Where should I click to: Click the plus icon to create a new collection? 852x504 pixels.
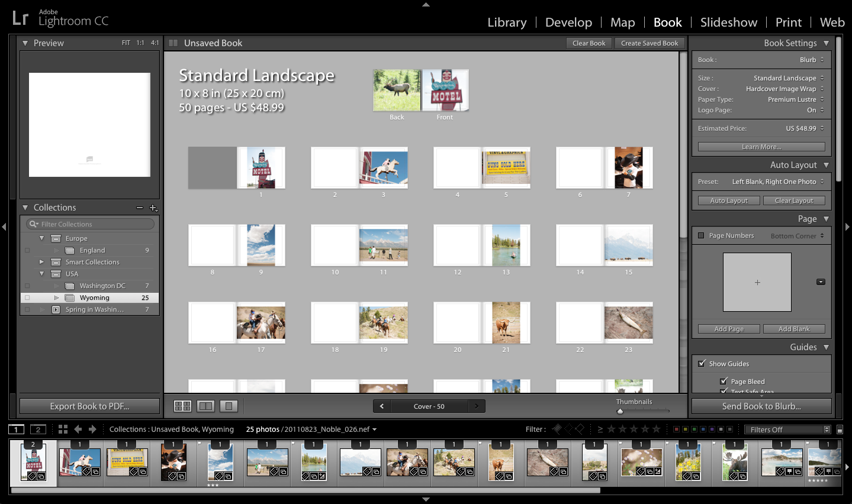(153, 208)
